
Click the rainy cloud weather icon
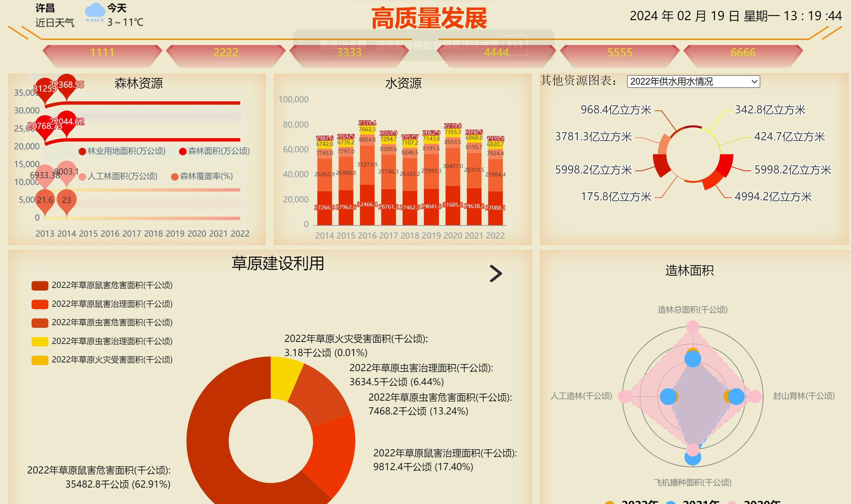(95, 13)
